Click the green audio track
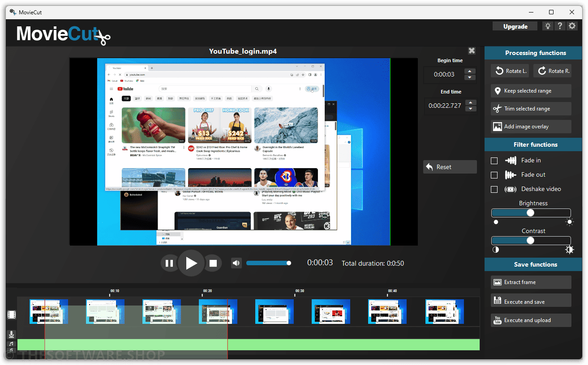The height and width of the screenshot is (365, 588). 249,344
